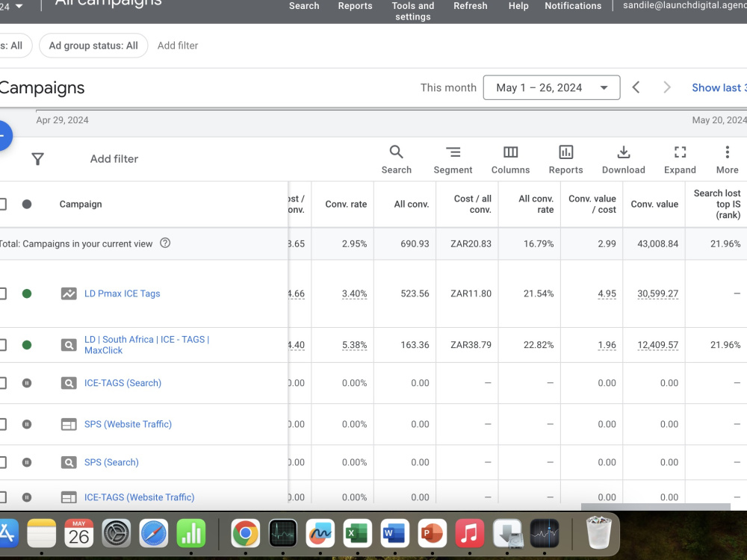Open the May 1 – 26, 2024 date dropdown

pyautogui.click(x=551, y=87)
